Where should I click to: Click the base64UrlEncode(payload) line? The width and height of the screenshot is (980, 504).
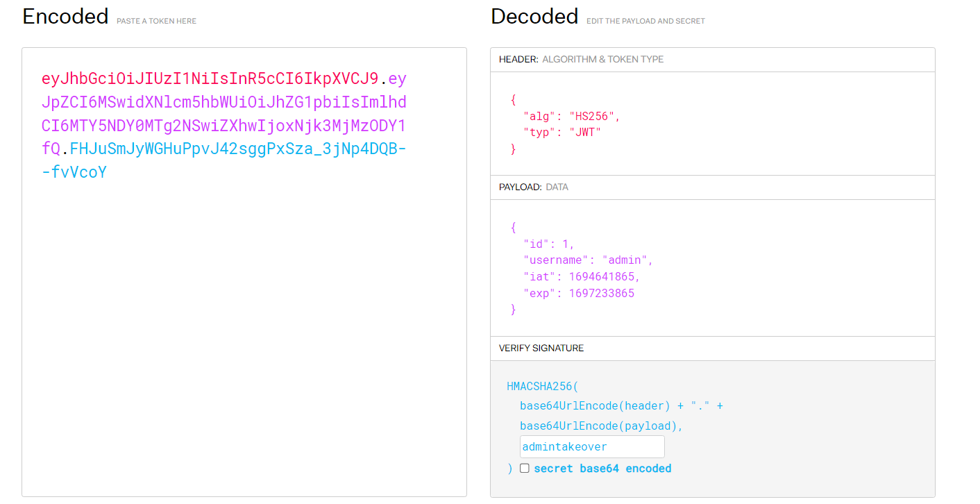click(x=602, y=426)
